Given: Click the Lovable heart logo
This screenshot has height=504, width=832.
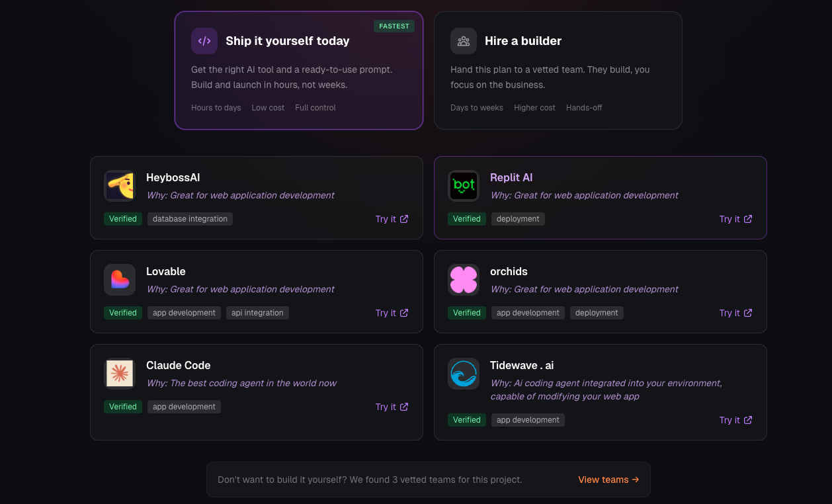Looking at the screenshot, I should click(x=120, y=280).
